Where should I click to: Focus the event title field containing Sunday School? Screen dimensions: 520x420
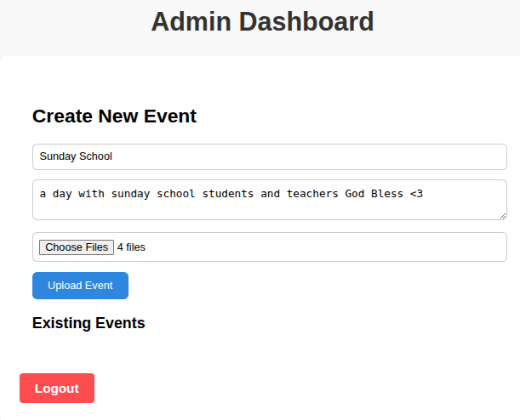coord(269,156)
